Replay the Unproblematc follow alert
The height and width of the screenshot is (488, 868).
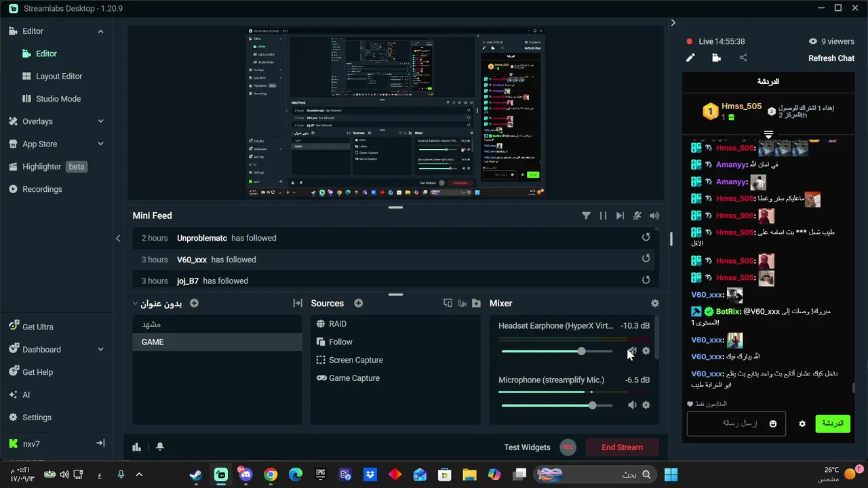pos(646,237)
